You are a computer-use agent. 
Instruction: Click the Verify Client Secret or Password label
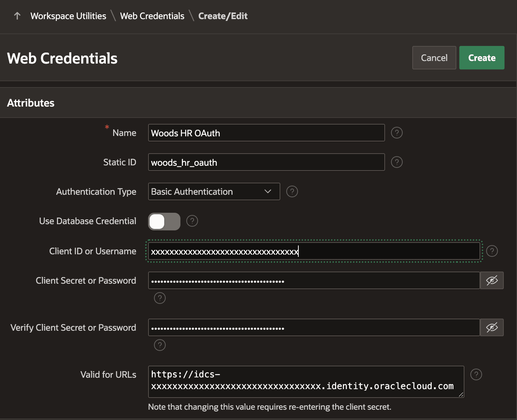73,327
